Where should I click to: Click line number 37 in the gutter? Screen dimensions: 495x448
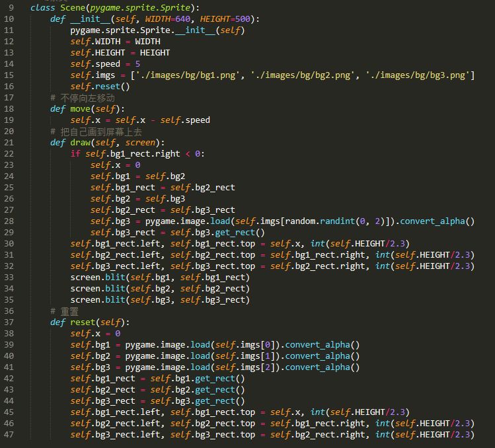pos(9,322)
